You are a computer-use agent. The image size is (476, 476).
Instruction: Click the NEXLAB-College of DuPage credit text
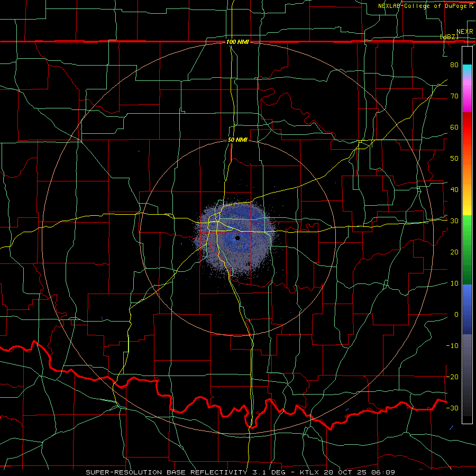coord(425,6)
